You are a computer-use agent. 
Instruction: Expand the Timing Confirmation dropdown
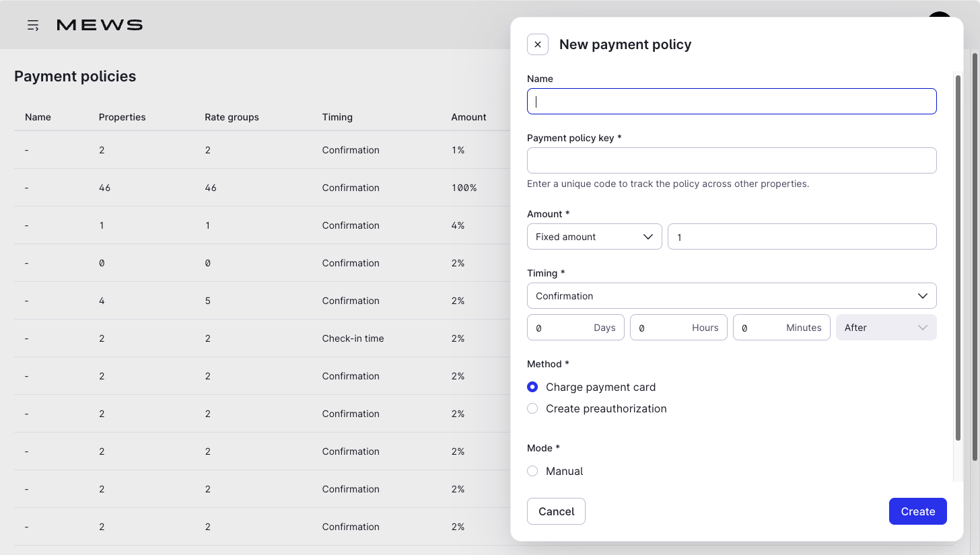click(x=732, y=296)
